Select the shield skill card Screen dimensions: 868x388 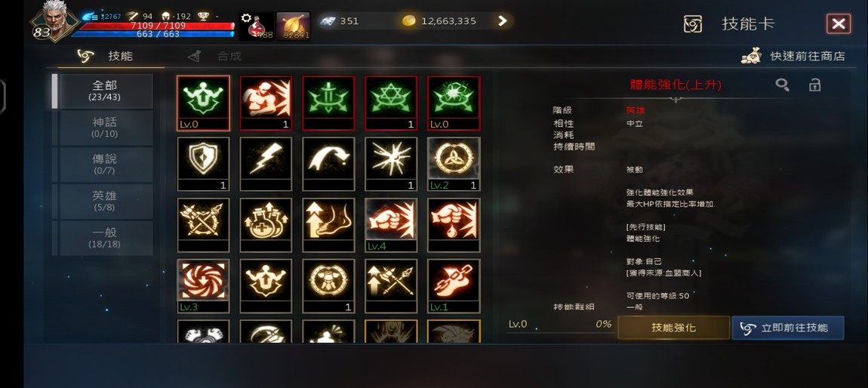coord(203,164)
